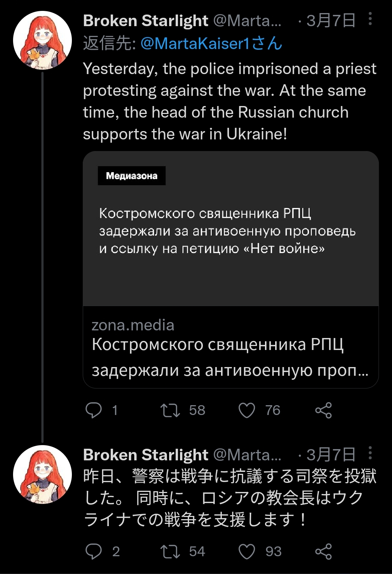Share the first tweet about the priest

click(x=323, y=410)
